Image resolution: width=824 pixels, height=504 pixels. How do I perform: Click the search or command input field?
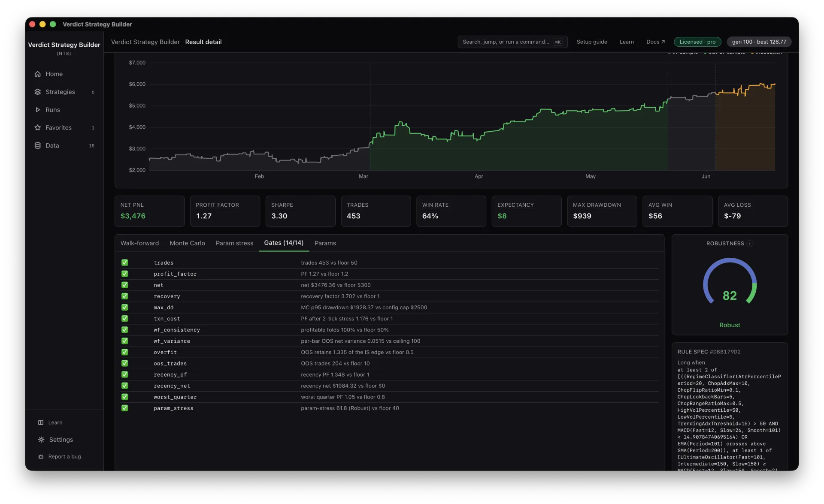tap(512, 42)
